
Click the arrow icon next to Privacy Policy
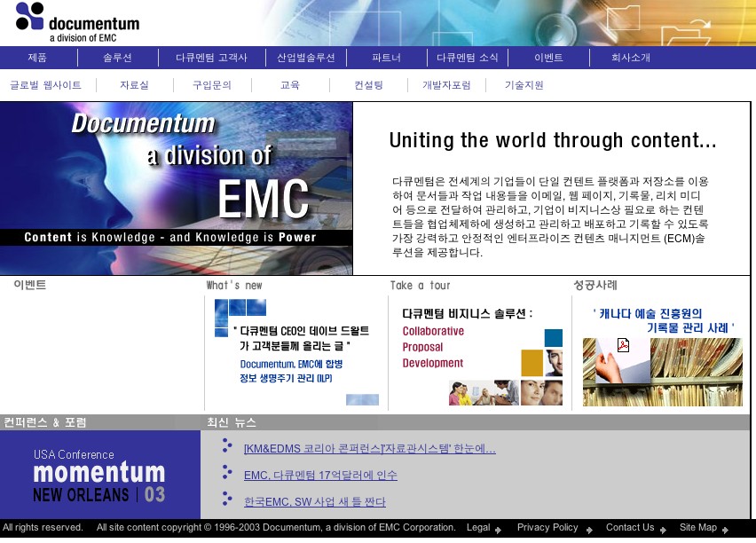coord(589,530)
